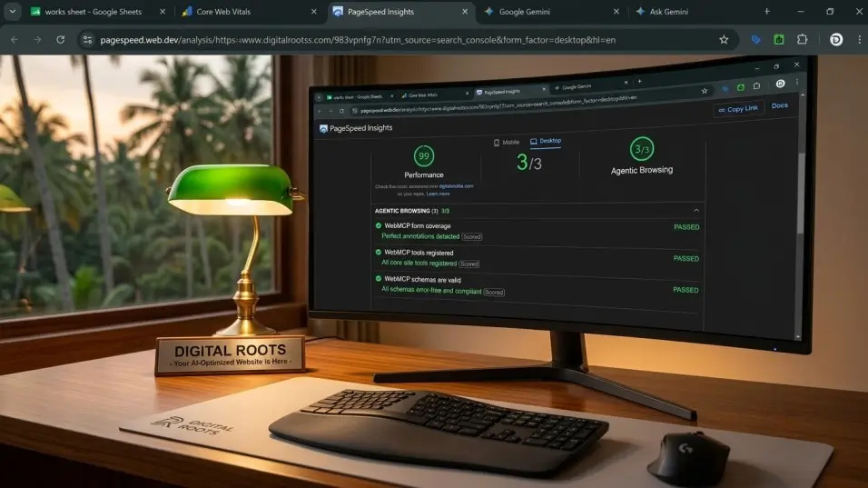The width and height of the screenshot is (868, 488).
Task: Click the green check beside WebMCP form coverage
Action: tap(379, 225)
